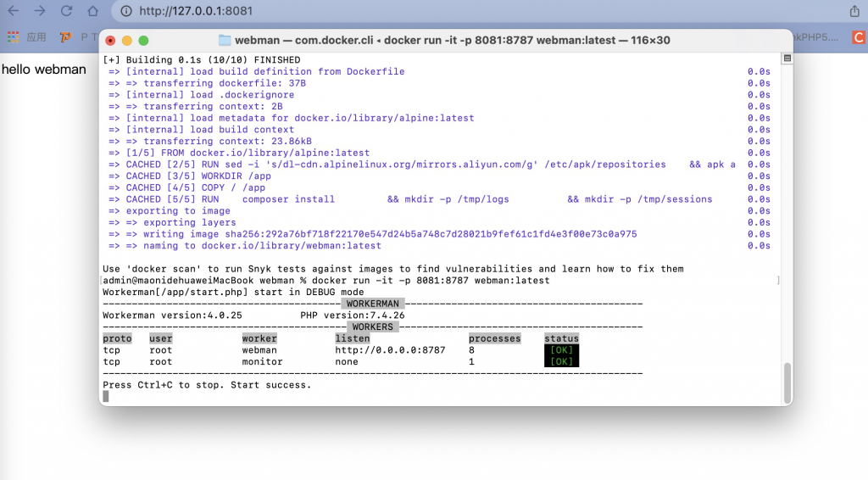This screenshot has height=480, width=868.
Task: Click 'Press Ctrl+C to stop. Start success.' line
Action: click(207, 385)
